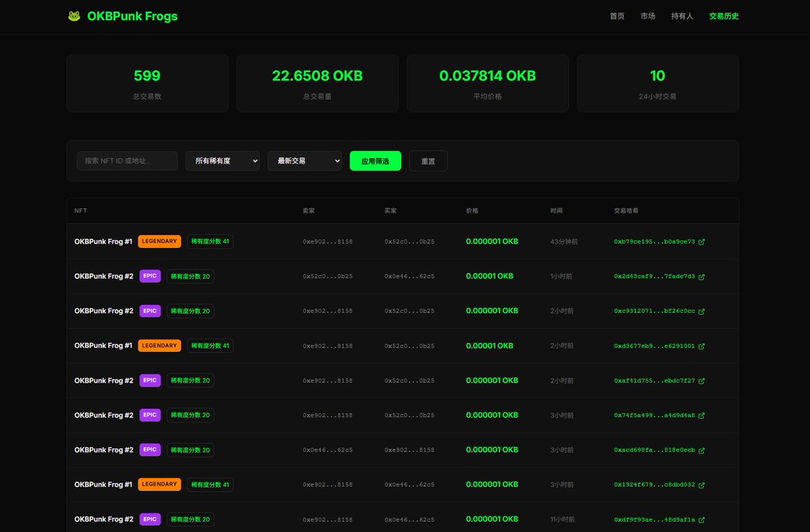Click the 11小时前 time cell
Image resolution: width=810 pixels, height=532 pixels.
[564, 519]
